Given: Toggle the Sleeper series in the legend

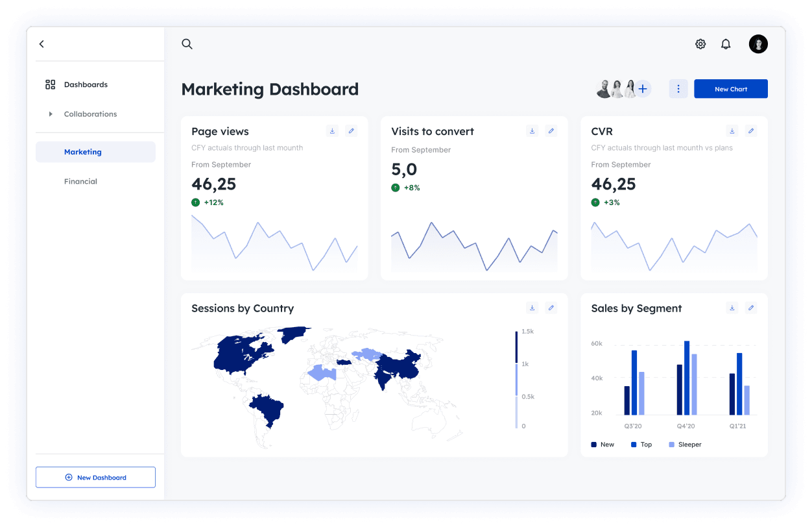Looking at the screenshot, I should click(x=685, y=445).
